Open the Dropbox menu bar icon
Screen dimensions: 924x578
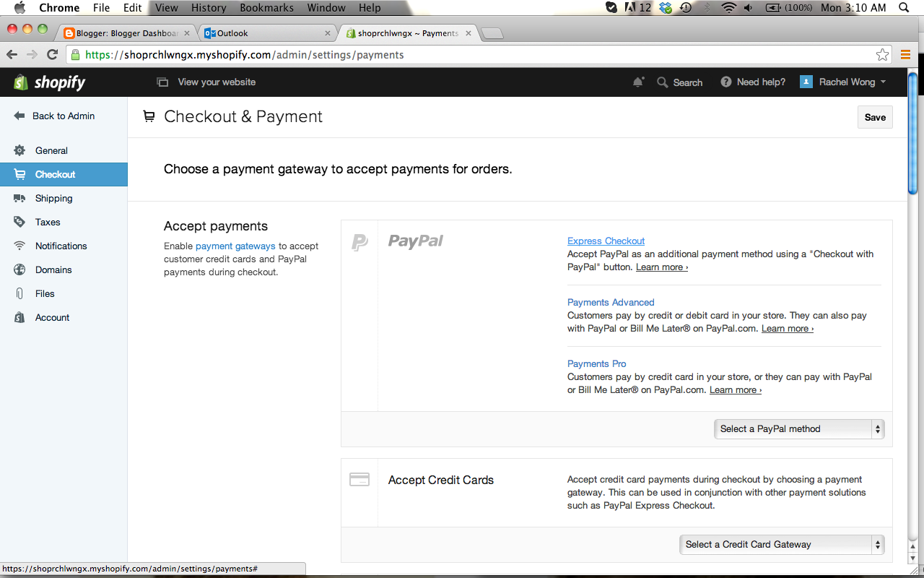point(666,8)
